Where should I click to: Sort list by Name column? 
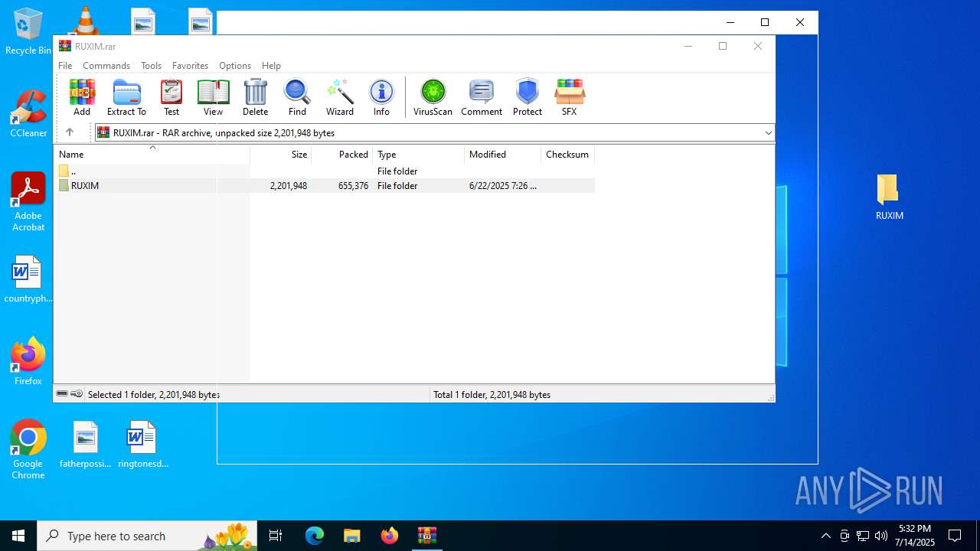(152, 155)
